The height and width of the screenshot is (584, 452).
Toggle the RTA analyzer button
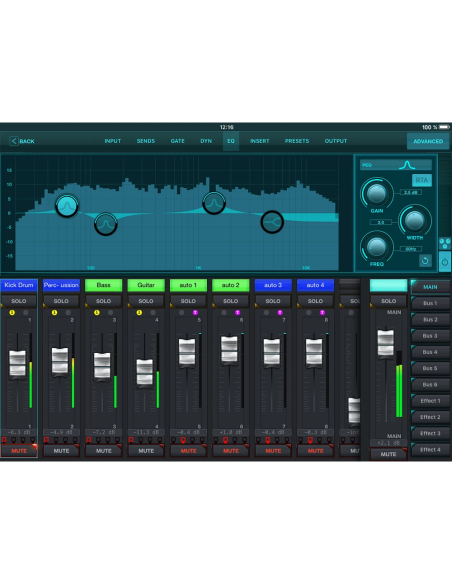coord(421,180)
